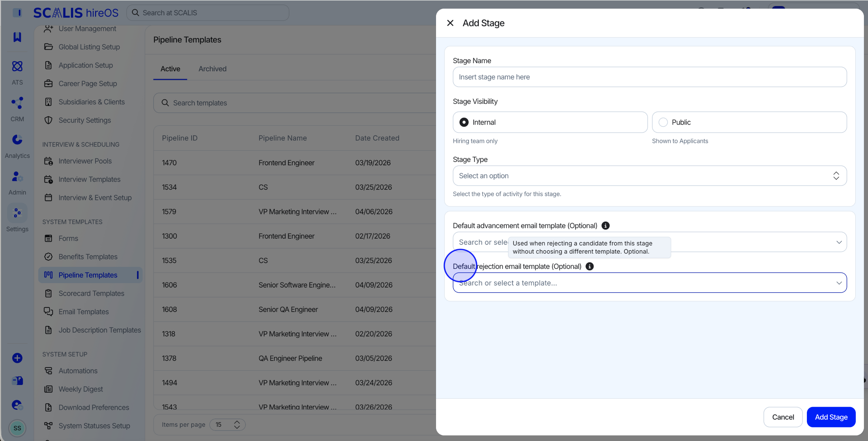Viewport: 868px width, 441px height.
Task: Expand the rejection email template dropdown
Action: tap(650, 283)
